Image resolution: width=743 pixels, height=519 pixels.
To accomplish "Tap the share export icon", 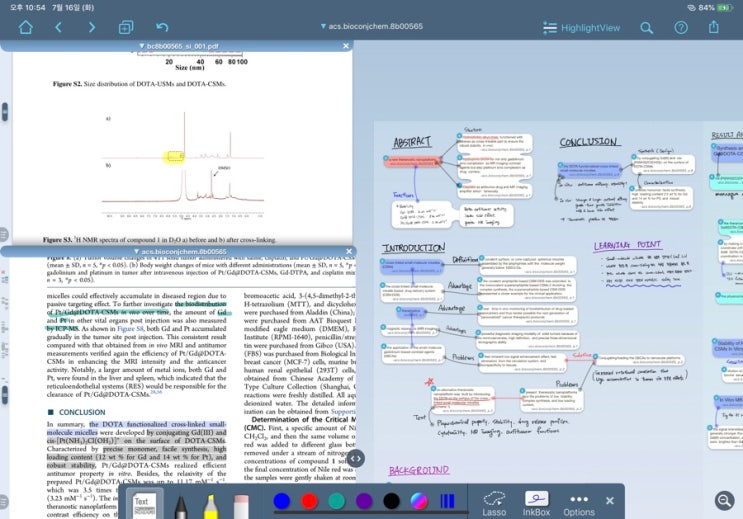I will 714,27.
